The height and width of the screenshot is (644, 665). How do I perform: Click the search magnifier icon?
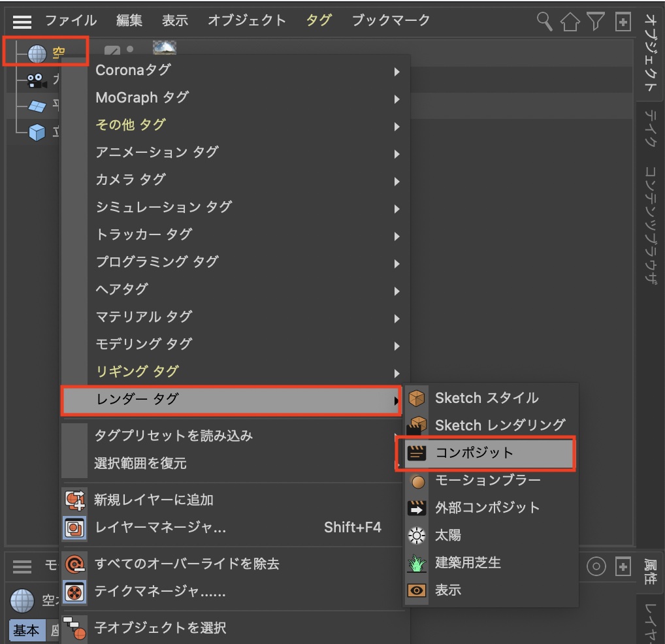[544, 21]
